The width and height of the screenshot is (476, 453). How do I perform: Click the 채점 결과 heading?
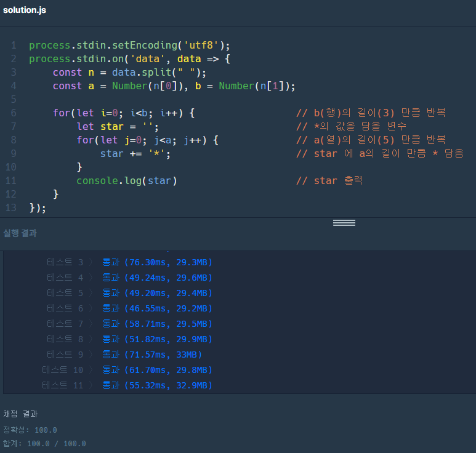[20, 414]
